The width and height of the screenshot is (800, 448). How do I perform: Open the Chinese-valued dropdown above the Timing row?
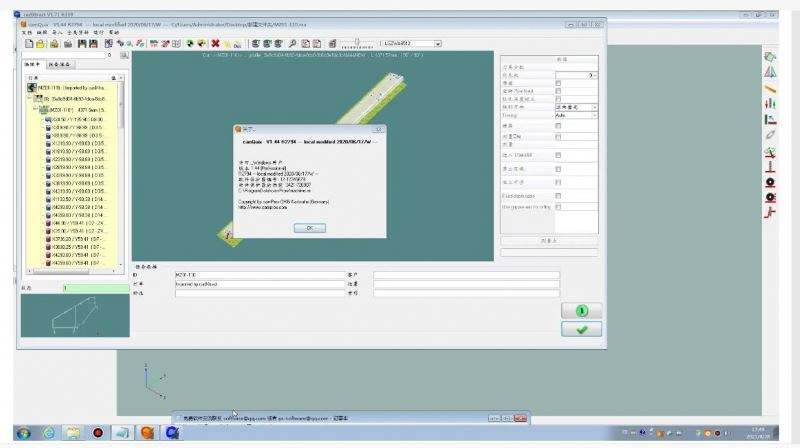(576, 107)
